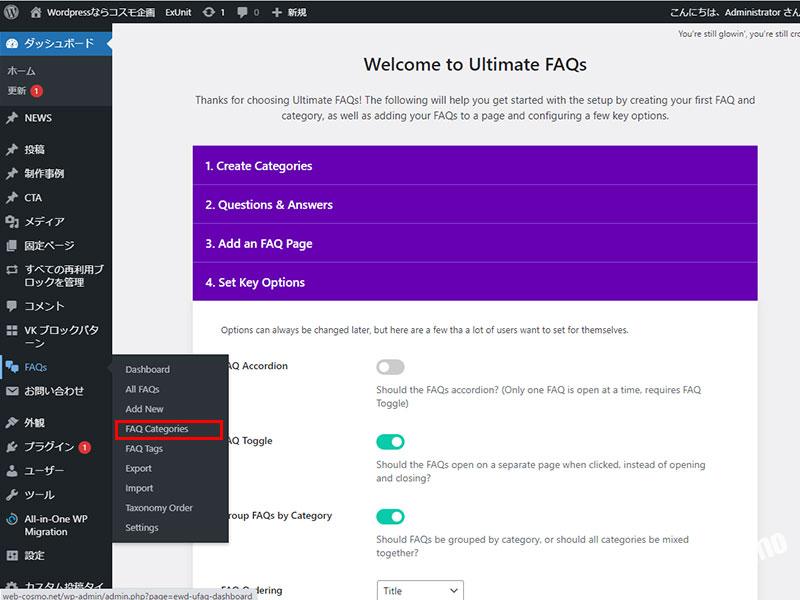The image size is (800, 600).
Task: Click the FAQs icon in the sidebar
Action: click(12, 367)
